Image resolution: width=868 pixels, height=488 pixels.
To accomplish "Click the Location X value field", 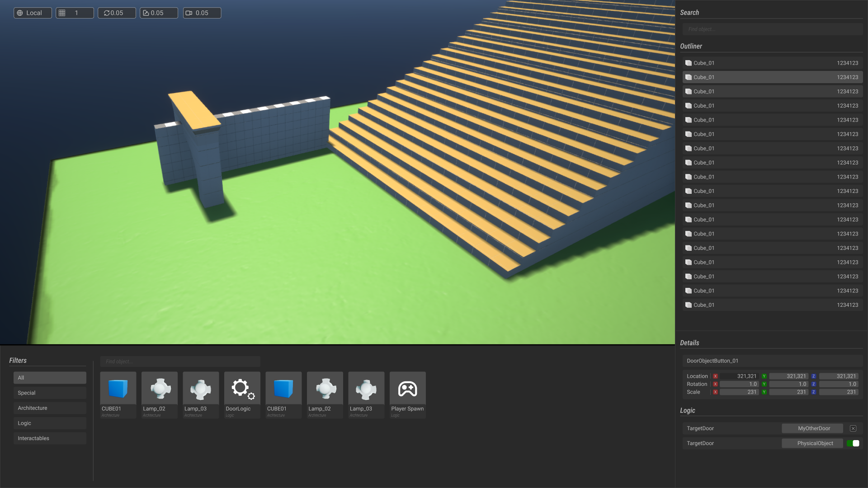I will point(739,376).
